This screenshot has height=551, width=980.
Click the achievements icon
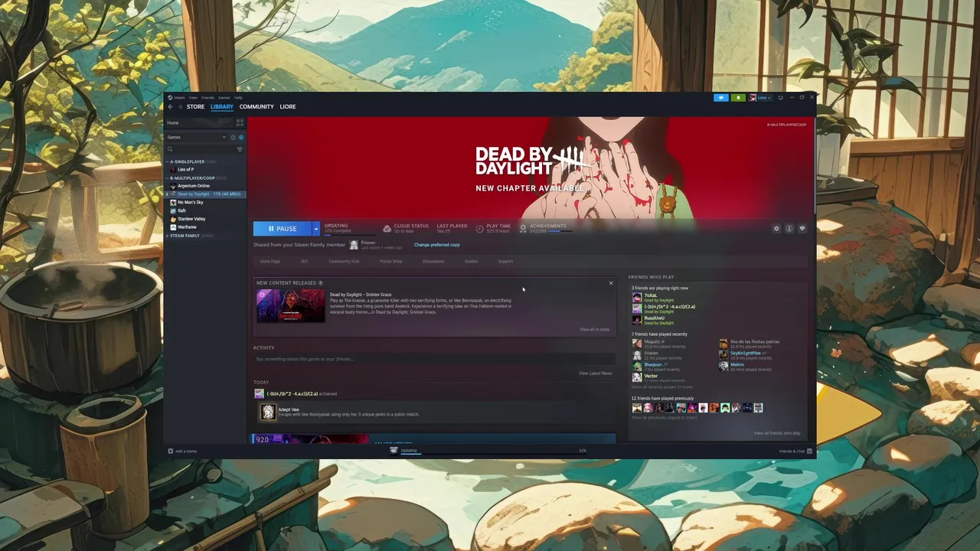(x=523, y=228)
